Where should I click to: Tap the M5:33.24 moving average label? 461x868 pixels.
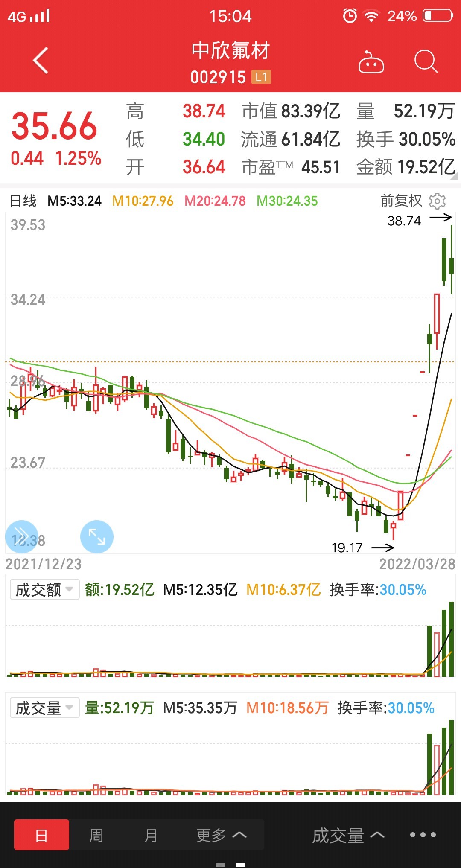pos(75,201)
